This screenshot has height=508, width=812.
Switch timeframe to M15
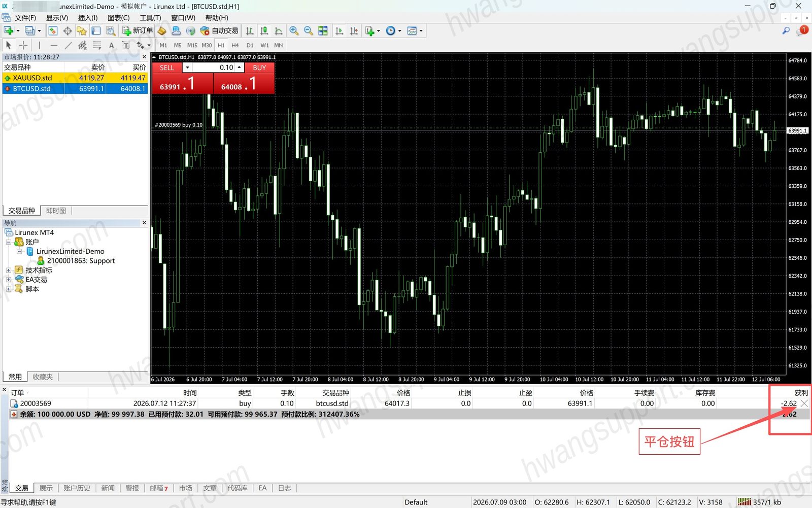[x=192, y=45]
